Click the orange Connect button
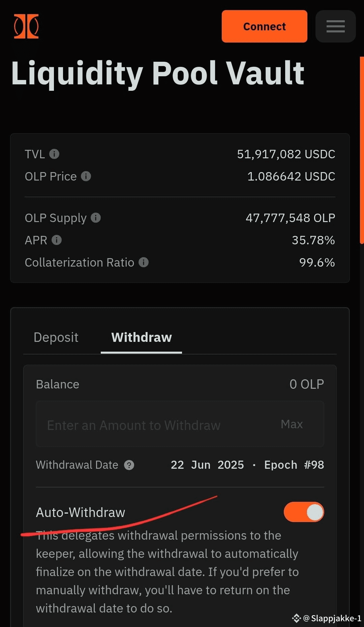The height and width of the screenshot is (627, 364). tap(265, 26)
